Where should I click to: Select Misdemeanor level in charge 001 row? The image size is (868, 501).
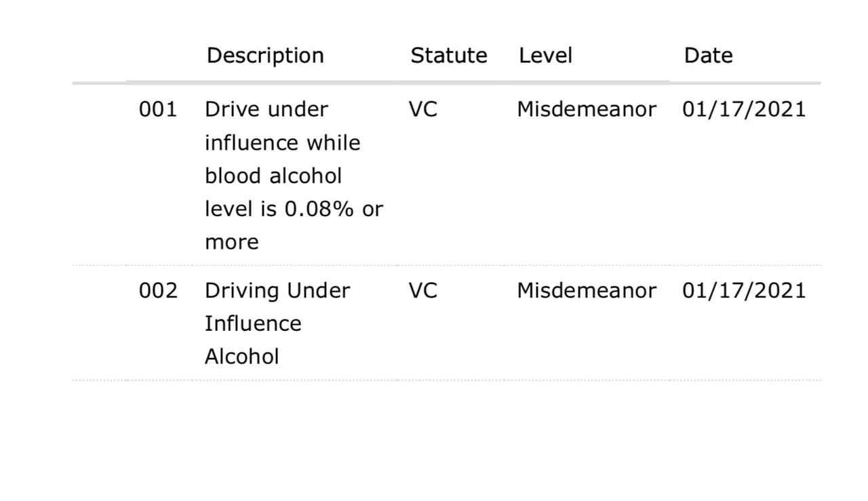coord(587,109)
